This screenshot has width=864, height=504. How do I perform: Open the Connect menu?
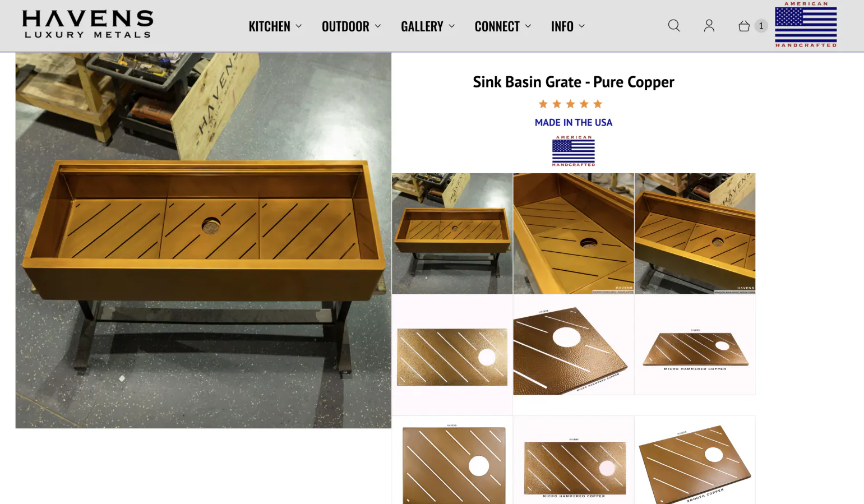(503, 26)
